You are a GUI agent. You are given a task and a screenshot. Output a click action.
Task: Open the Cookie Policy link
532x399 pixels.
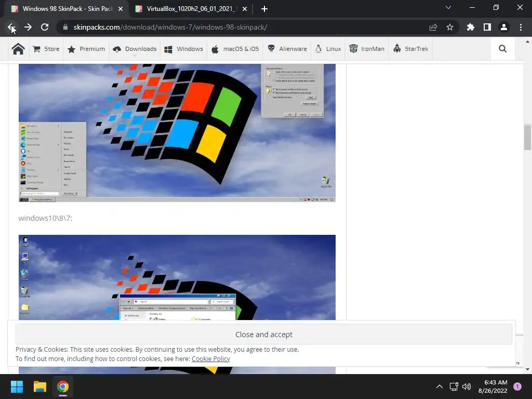coord(211,358)
